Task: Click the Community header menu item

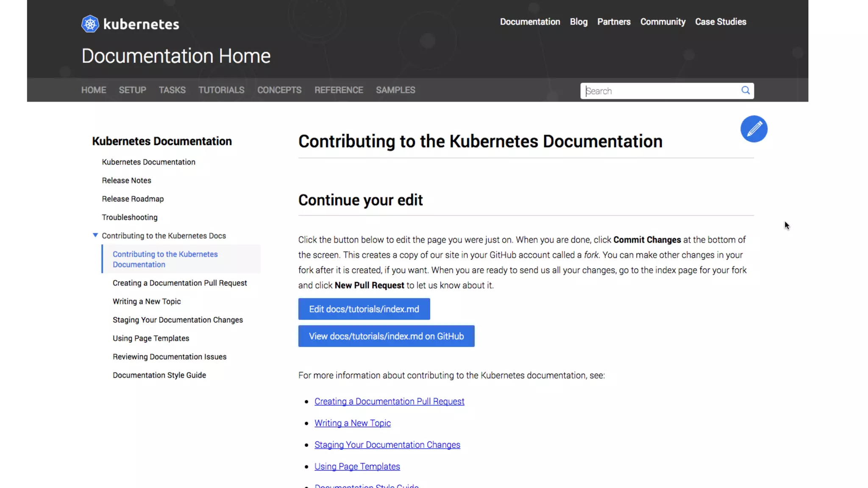Action: pyautogui.click(x=662, y=22)
